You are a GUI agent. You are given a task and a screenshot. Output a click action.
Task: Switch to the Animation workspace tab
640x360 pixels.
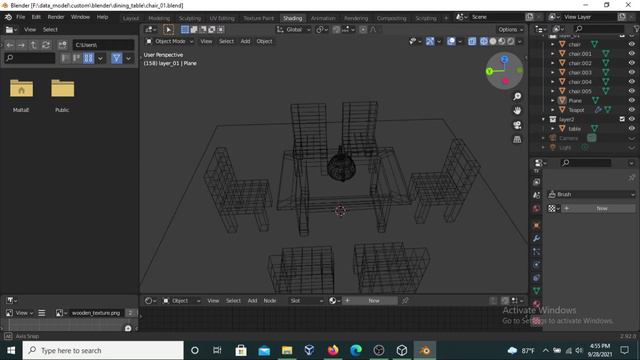[323, 18]
